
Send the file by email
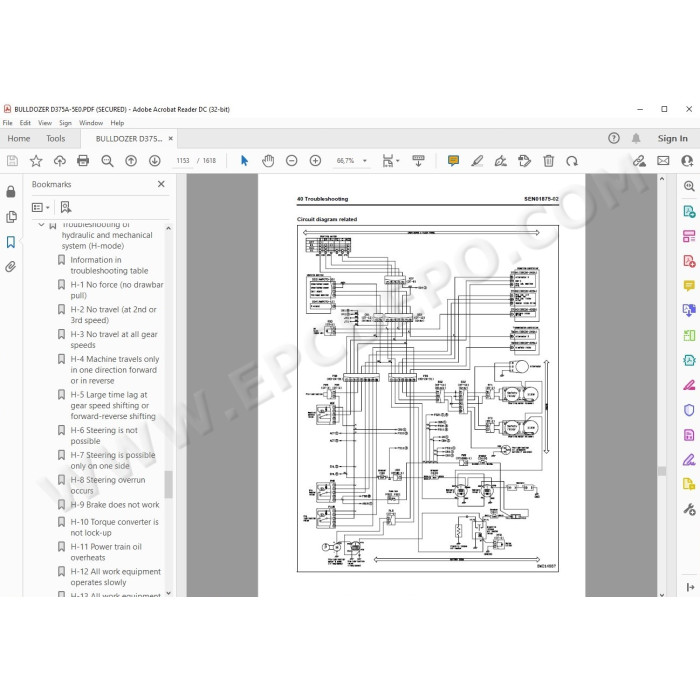pyautogui.click(x=663, y=161)
